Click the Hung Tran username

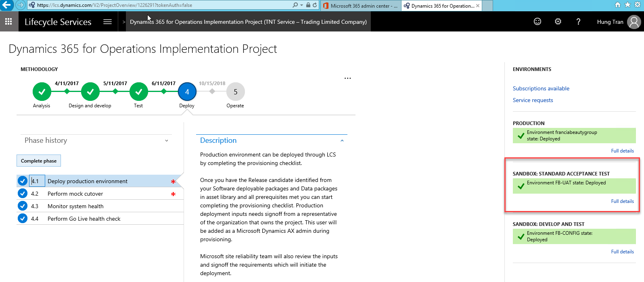pos(610,22)
